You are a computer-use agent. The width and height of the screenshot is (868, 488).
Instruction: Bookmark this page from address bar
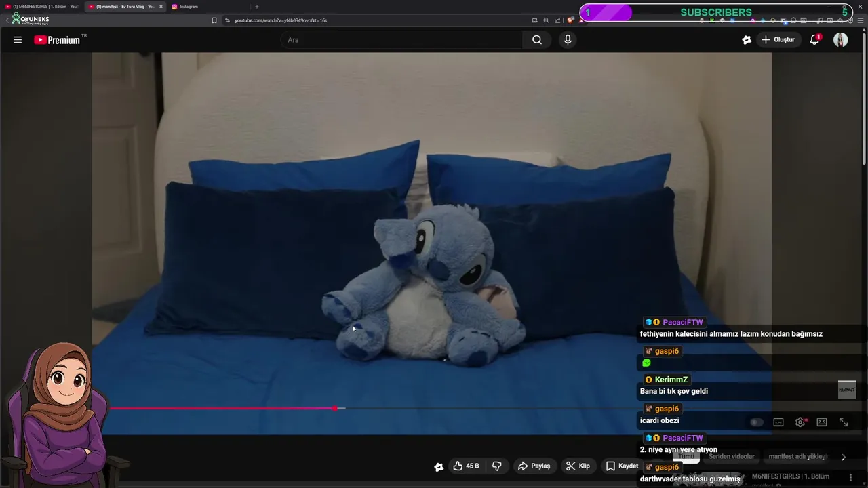[x=214, y=20]
